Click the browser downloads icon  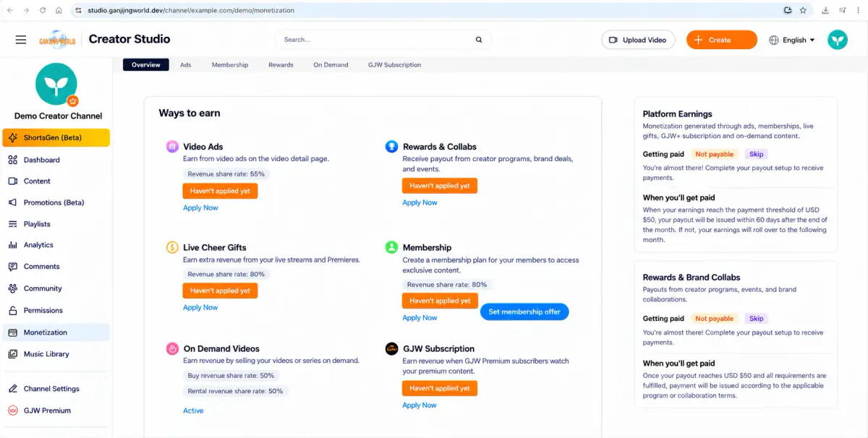[825, 10]
